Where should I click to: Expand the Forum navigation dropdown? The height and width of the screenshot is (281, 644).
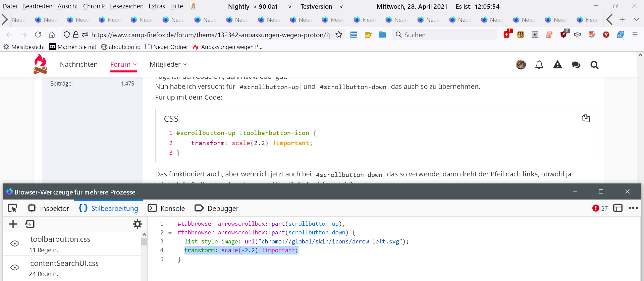(123, 64)
